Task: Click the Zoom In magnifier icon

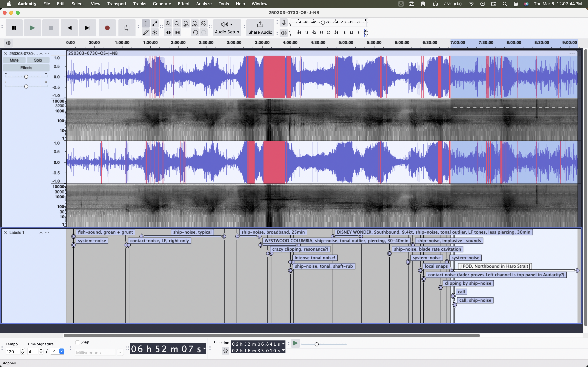Action: click(168, 24)
